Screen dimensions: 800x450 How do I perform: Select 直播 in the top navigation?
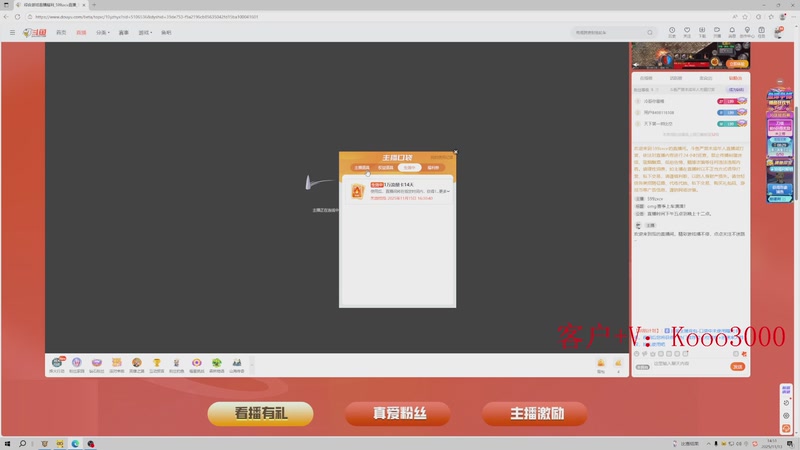81,33
